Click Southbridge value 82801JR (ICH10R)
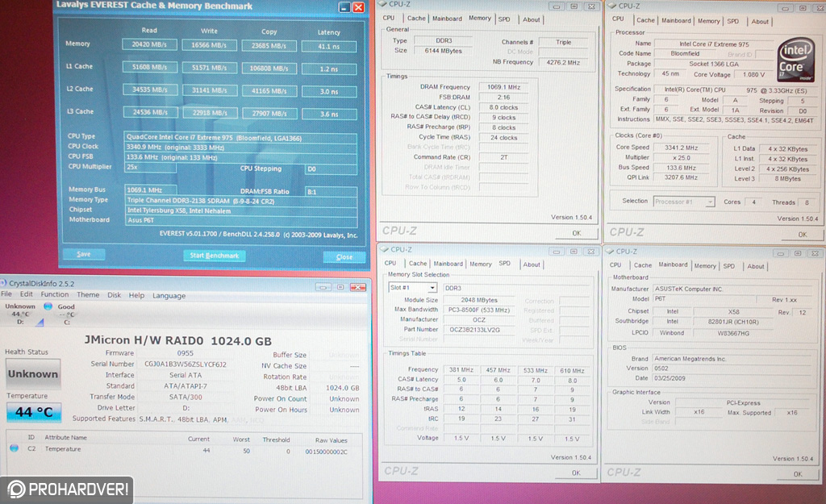826x504 pixels. click(x=733, y=321)
